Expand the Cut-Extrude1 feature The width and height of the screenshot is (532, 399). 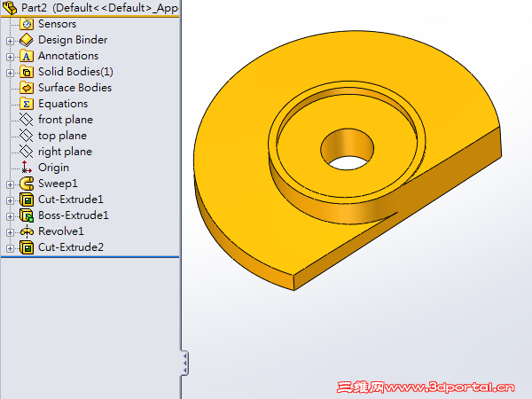point(10,200)
